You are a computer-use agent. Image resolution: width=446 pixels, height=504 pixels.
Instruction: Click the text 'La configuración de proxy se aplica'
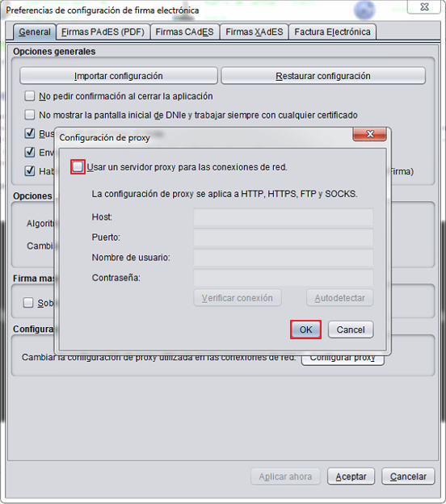165,194
